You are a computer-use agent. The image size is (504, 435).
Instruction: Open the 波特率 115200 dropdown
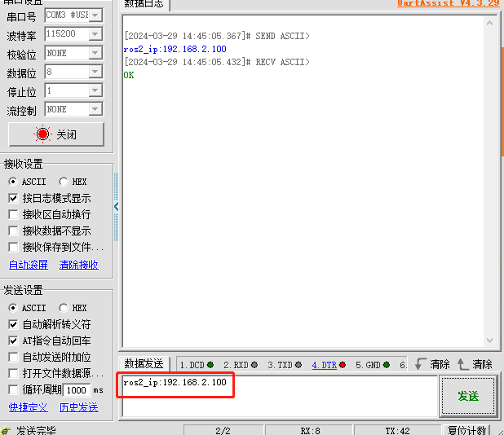click(x=95, y=34)
